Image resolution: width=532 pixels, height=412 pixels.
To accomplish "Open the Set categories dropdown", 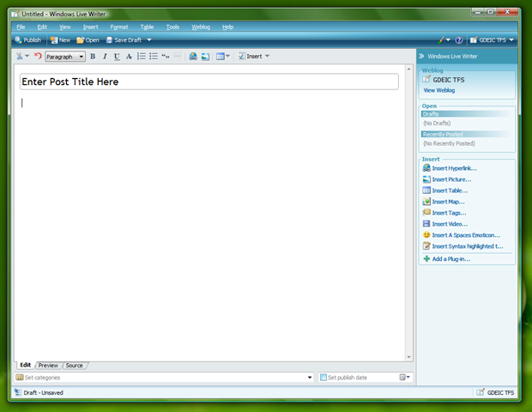I will point(310,378).
